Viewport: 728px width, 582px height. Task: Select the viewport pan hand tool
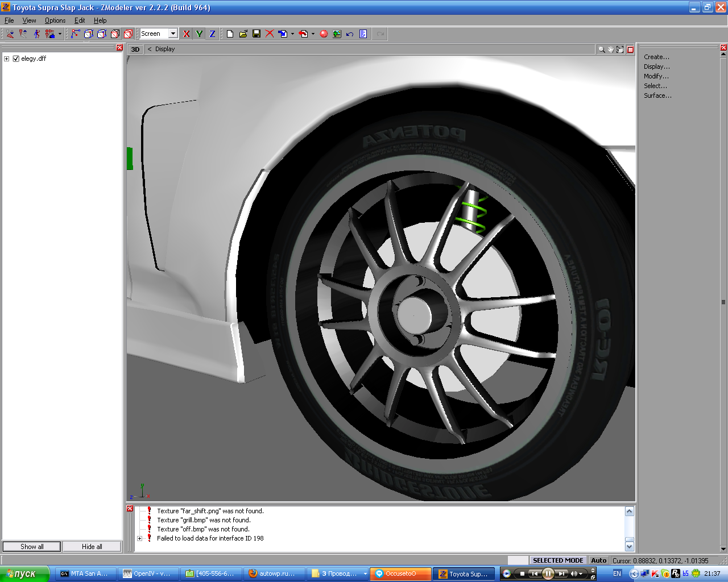[611, 49]
